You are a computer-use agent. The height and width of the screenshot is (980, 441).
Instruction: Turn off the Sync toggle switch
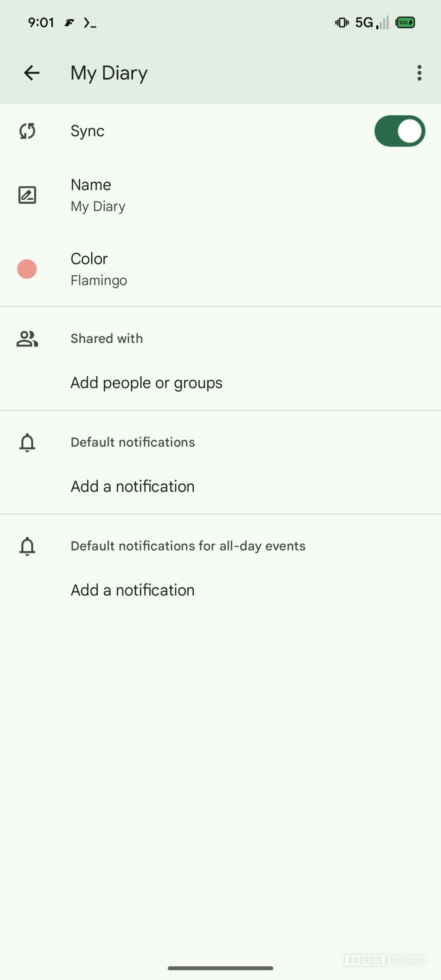pos(399,131)
